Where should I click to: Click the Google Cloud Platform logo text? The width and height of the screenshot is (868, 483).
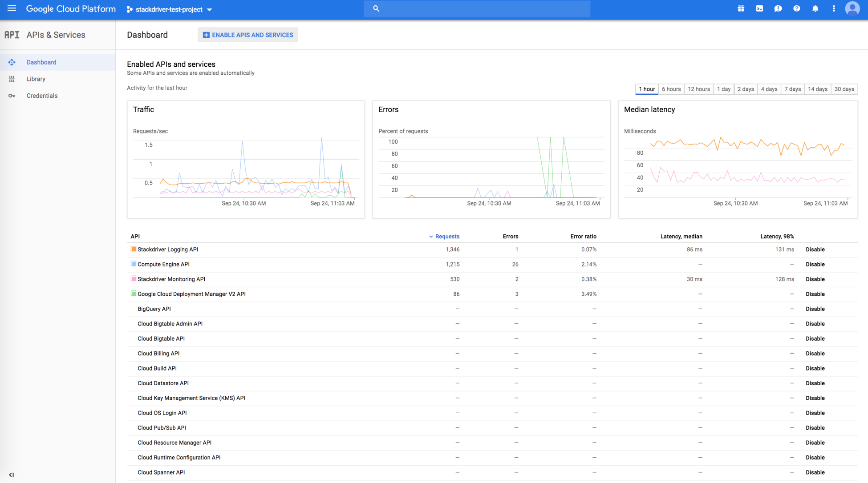71,9
